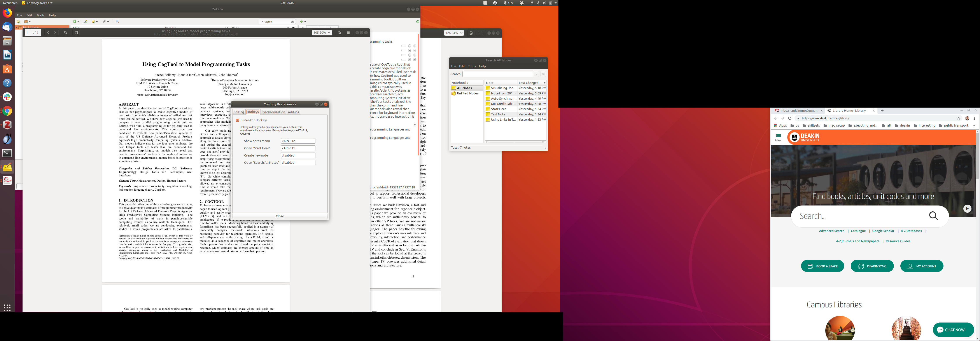Expand Tomboy search history dropdown arrow
The image size is (980, 341).
536,74
